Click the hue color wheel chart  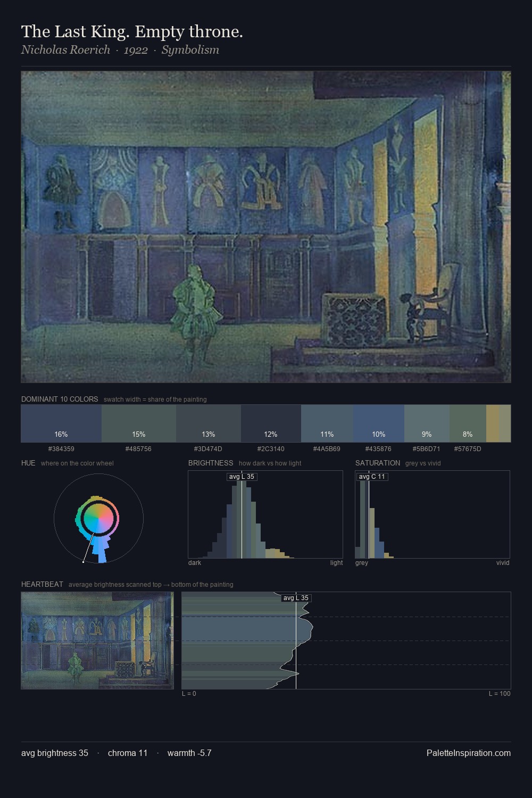[98, 518]
